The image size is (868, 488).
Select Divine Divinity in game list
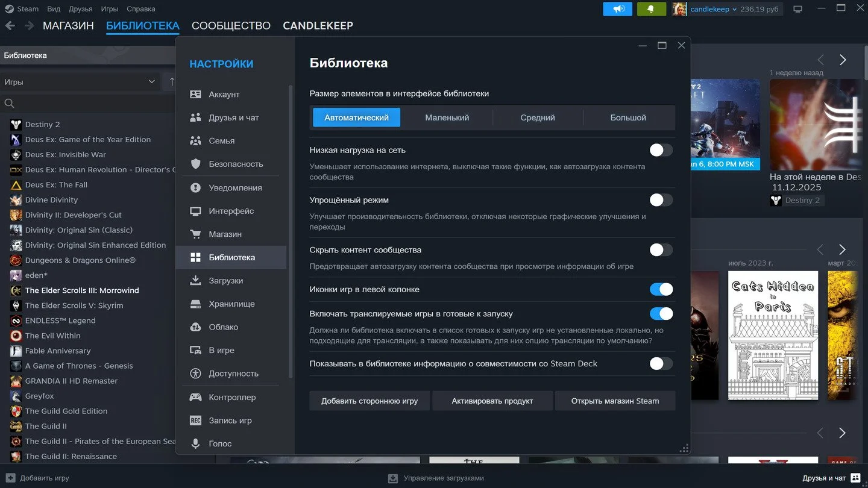pyautogui.click(x=51, y=200)
